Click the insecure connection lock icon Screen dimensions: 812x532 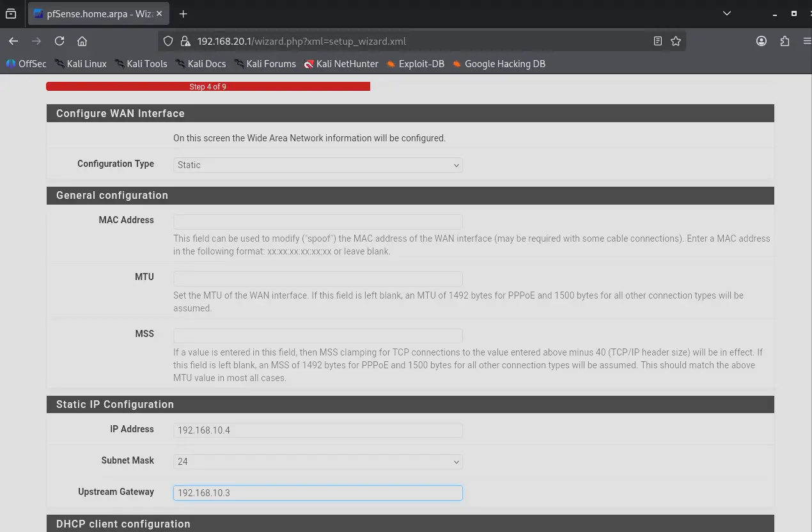pyautogui.click(x=185, y=41)
